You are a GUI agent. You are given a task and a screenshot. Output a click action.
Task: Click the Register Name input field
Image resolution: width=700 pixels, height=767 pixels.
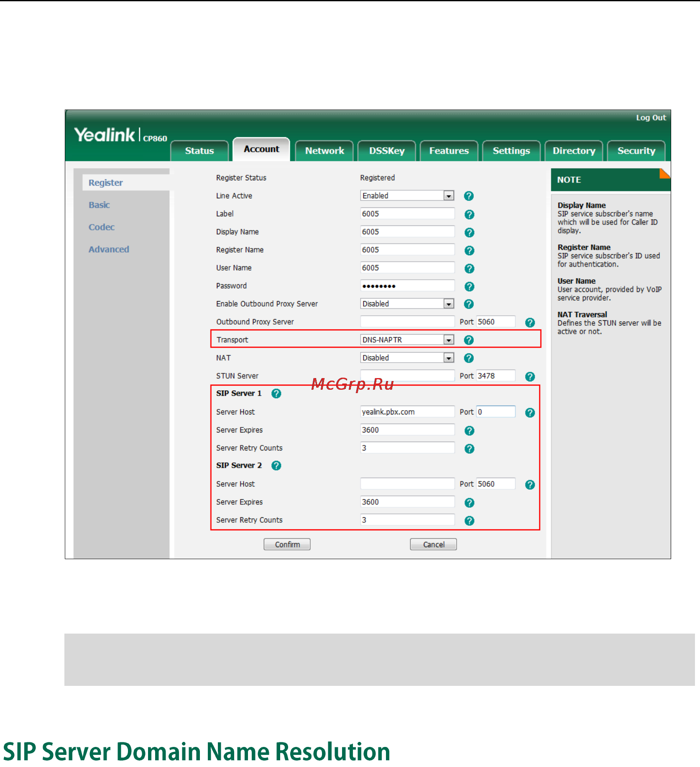click(x=407, y=250)
